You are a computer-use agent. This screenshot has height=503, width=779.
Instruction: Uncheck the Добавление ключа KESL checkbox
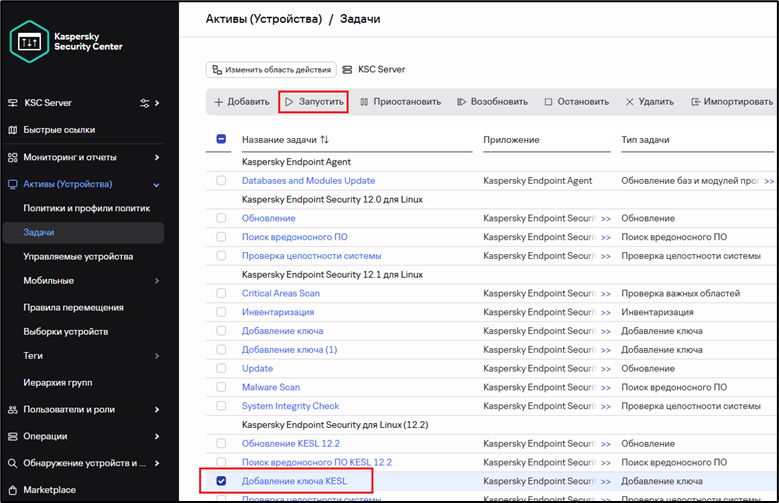pos(221,481)
